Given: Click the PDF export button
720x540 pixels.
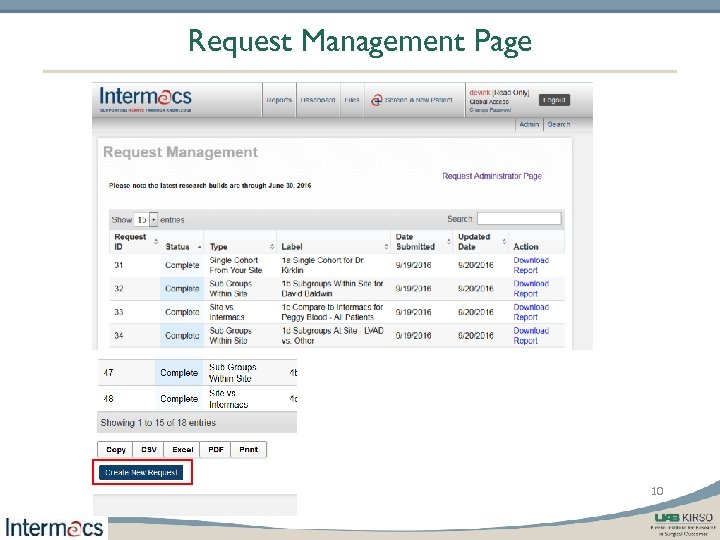Looking at the screenshot, I should 216,450.
